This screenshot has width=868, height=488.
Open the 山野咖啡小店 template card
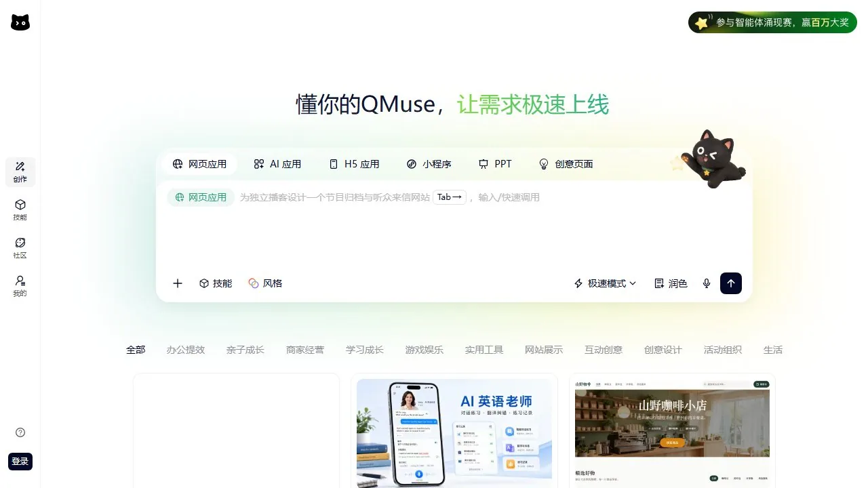[x=672, y=431]
